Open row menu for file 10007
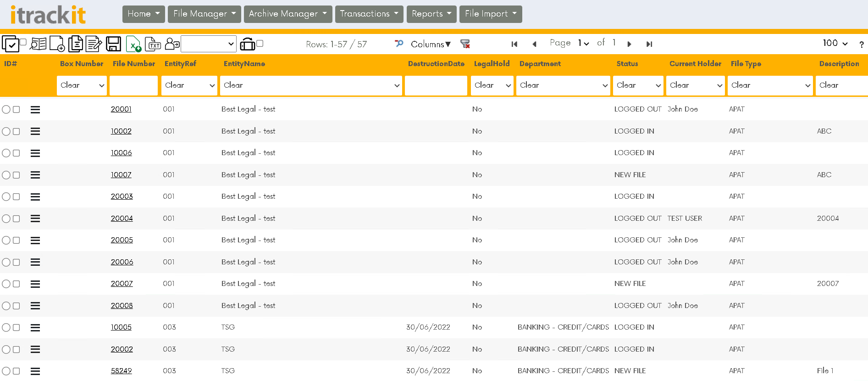This screenshot has height=381, width=868. (x=35, y=175)
